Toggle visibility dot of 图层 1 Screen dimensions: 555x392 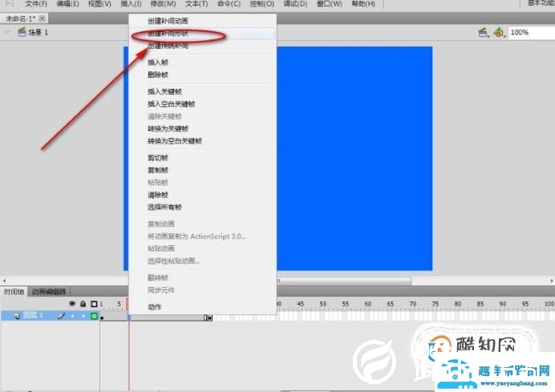(72, 316)
